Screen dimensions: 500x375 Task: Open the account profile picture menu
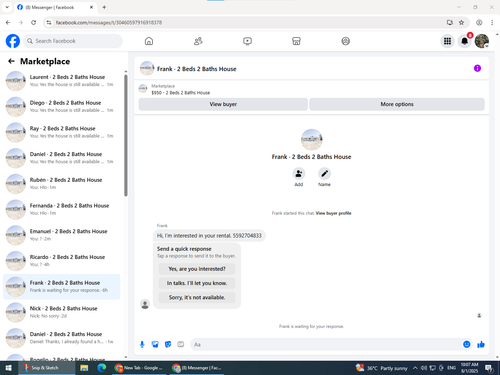(482, 41)
